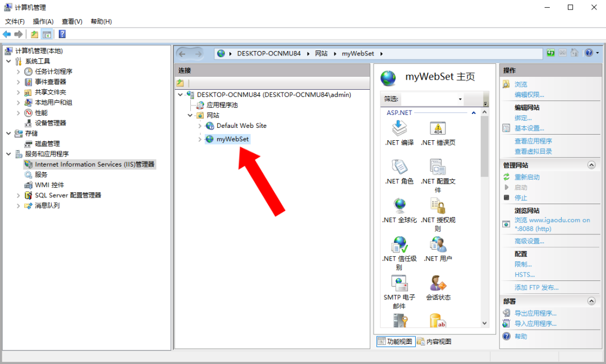606x364 pixels.
Task: Click the blue help toolbar icon
Action: pyautogui.click(x=62, y=34)
